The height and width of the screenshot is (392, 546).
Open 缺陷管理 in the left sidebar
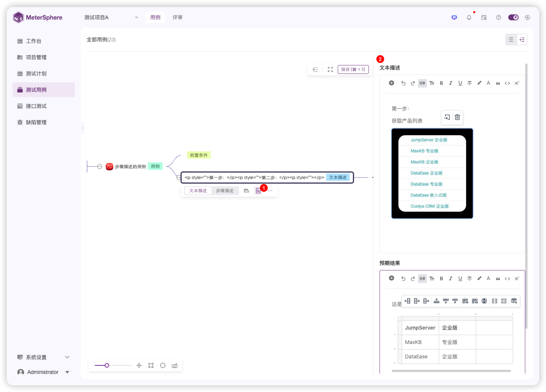[36, 122]
